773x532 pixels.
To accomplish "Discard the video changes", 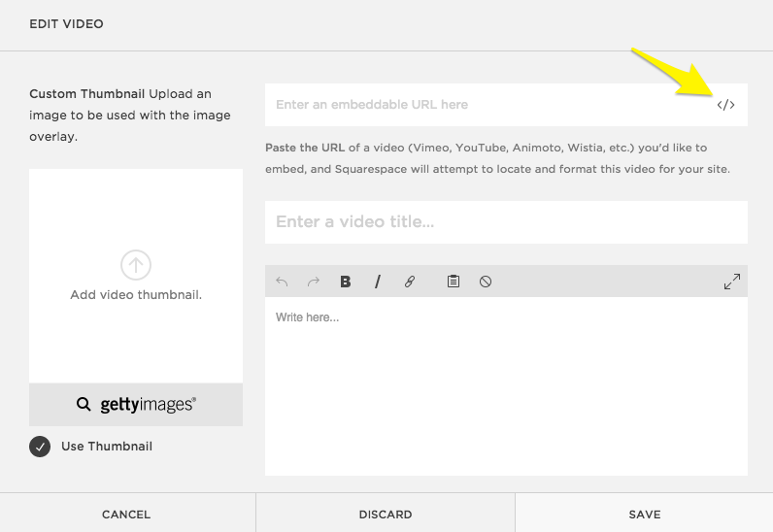I will (x=386, y=515).
